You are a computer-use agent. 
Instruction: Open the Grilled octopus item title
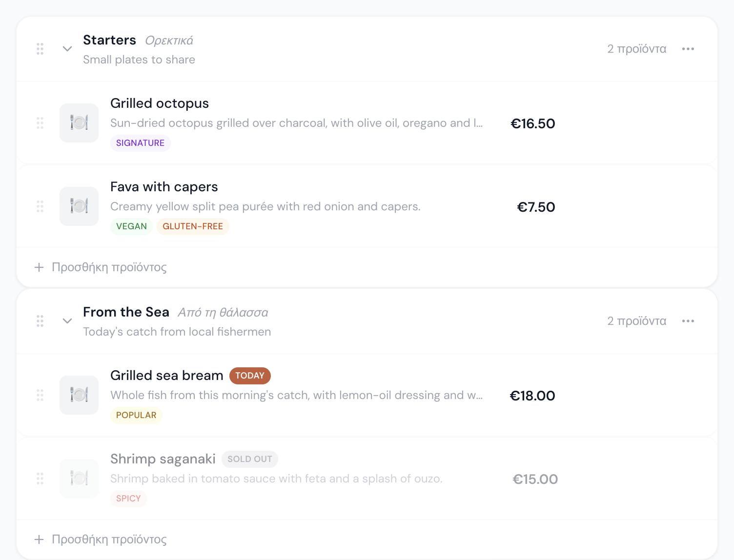click(160, 103)
